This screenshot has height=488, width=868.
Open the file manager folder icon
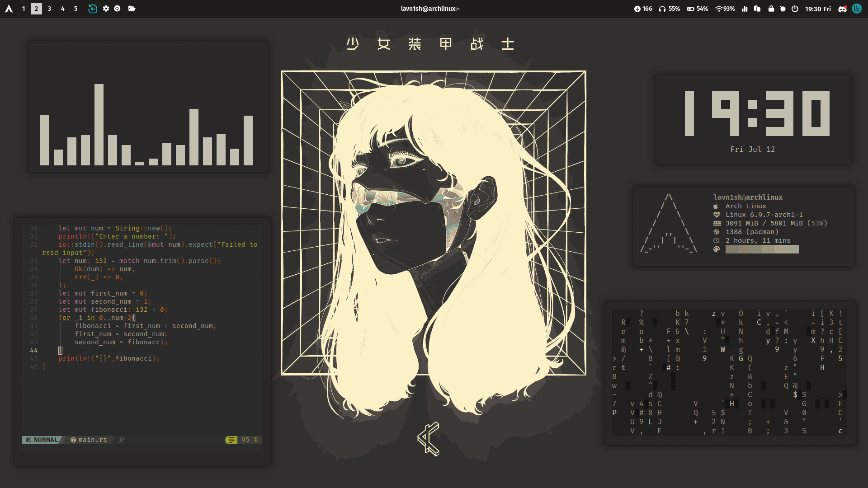(132, 9)
